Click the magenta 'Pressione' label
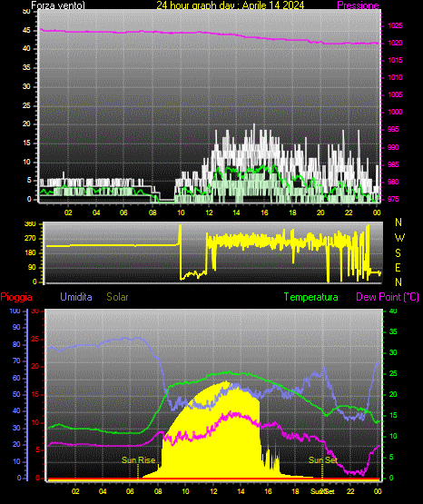Screen dimensions: 423x504 pos(358,5)
